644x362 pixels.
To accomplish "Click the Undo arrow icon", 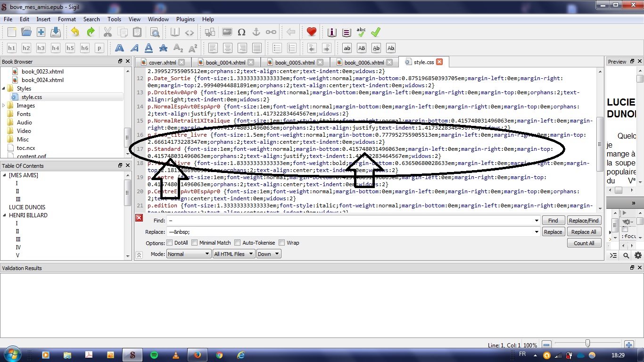I will pos(75,32).
